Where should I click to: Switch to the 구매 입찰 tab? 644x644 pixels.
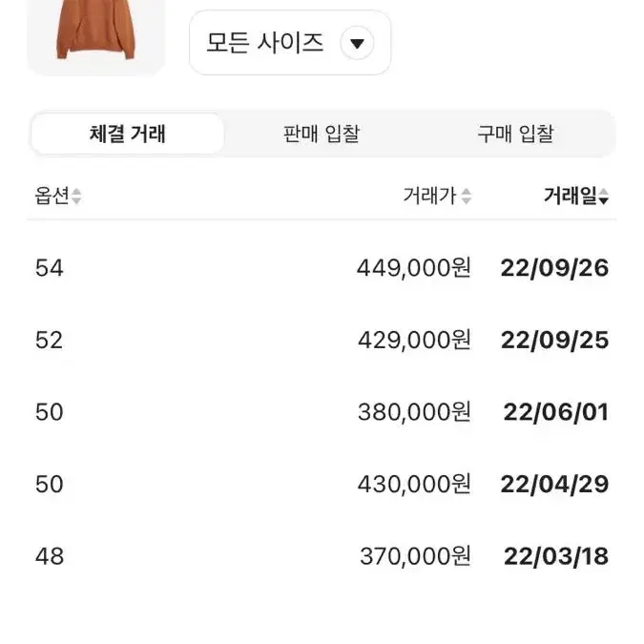[x=516, y=134]
